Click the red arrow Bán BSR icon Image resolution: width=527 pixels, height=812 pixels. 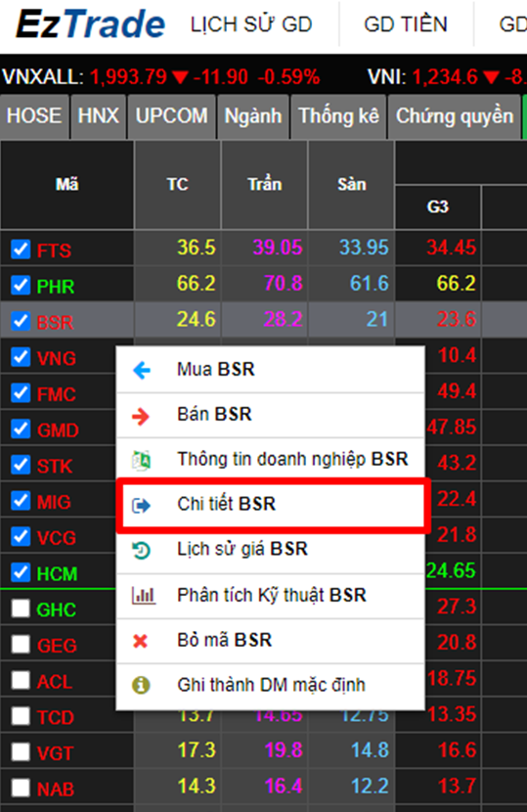[x=141, y=416]
